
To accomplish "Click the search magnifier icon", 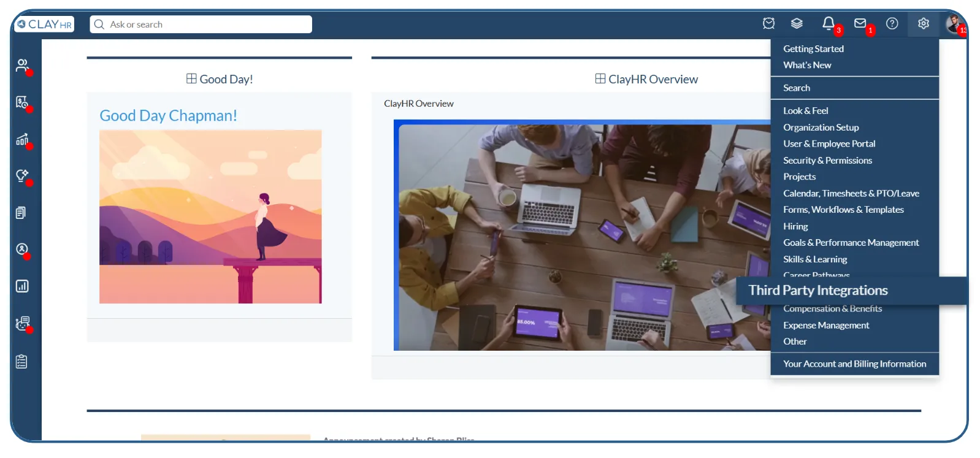I will 99,25.
